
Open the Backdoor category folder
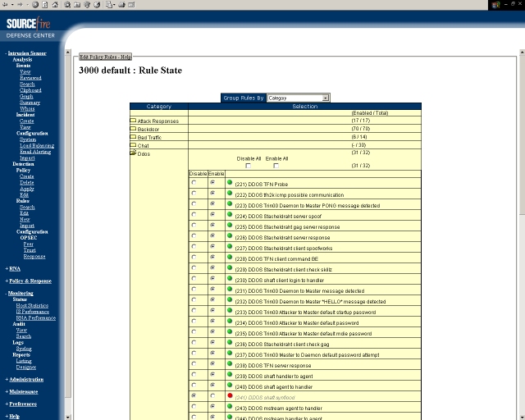(x=133, y=129)
